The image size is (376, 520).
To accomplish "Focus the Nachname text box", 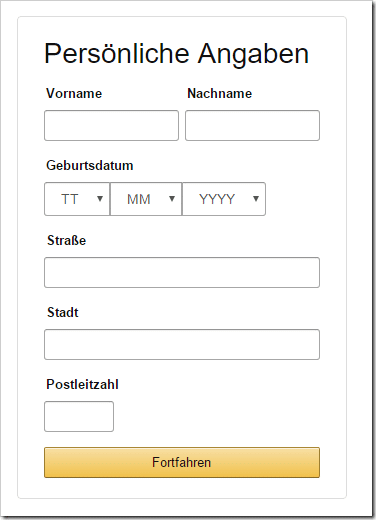I will click(x=252, y=125).
